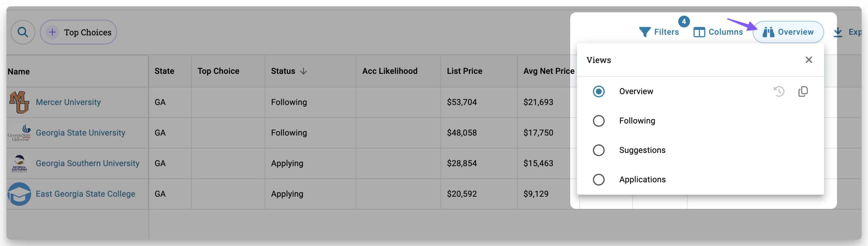Viewport: 868px width, 246px height.
Task: Click the Acc Likelihood column header
Action: point(389,71)
